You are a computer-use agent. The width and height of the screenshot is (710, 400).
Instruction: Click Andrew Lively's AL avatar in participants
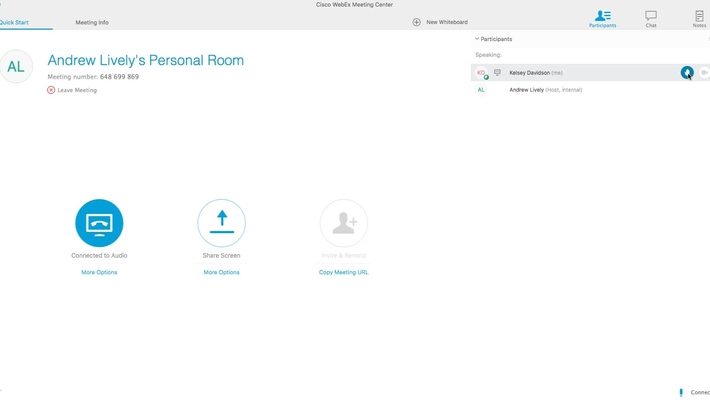481,90
